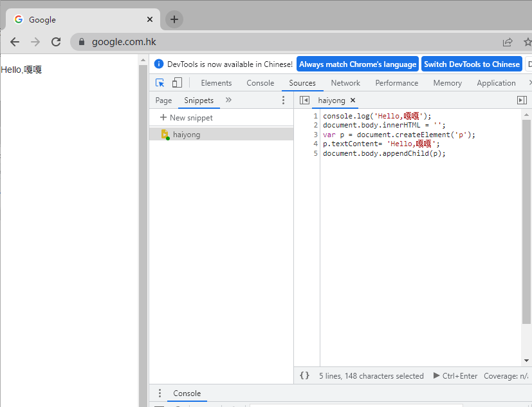Image resolution: width=532 pixels, height=407 pixels.
Task: Click the editor vertical scrollbar thumb
Action: 527,222
